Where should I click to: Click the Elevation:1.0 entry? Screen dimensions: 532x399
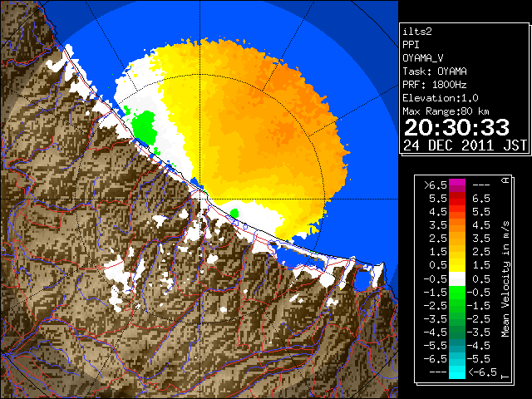pos(441,98)
